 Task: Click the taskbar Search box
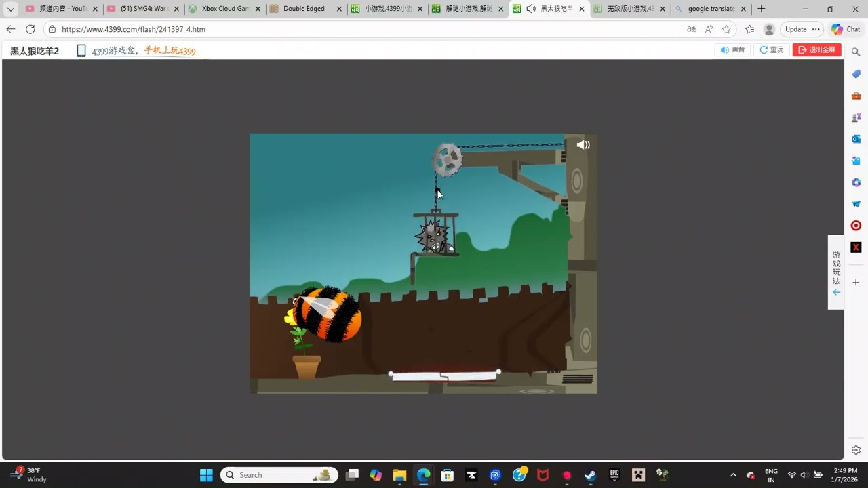[279, 475]
